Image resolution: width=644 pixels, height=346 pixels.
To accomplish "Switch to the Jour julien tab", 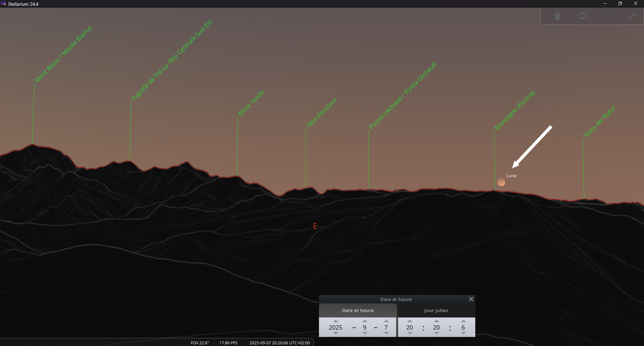I will pyautogui.click(x=436, y=310).
